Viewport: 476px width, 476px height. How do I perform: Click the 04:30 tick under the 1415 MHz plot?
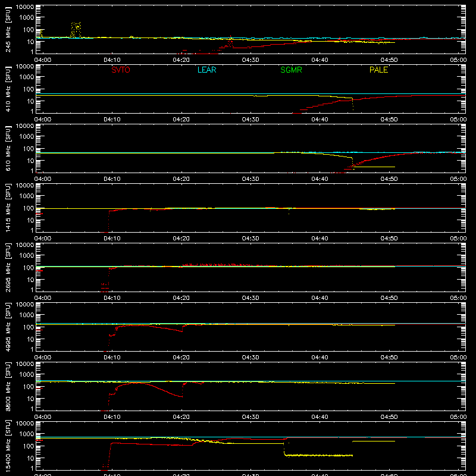(x=250, y=239)
